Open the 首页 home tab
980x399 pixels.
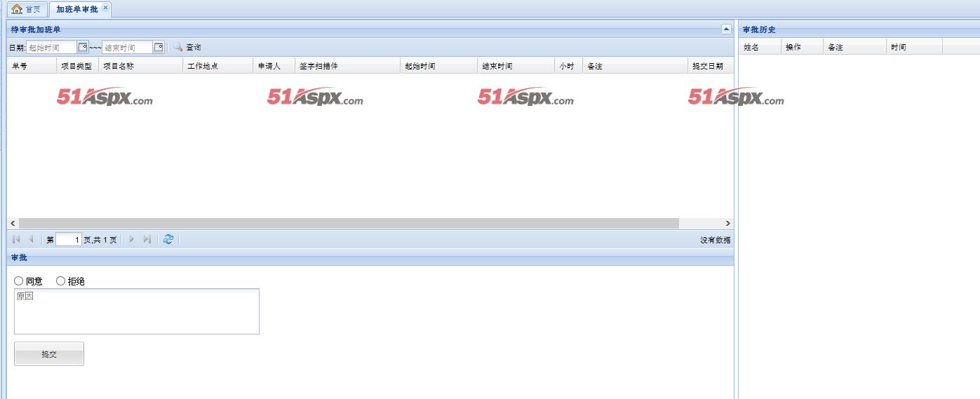click(x=27, y=9)
